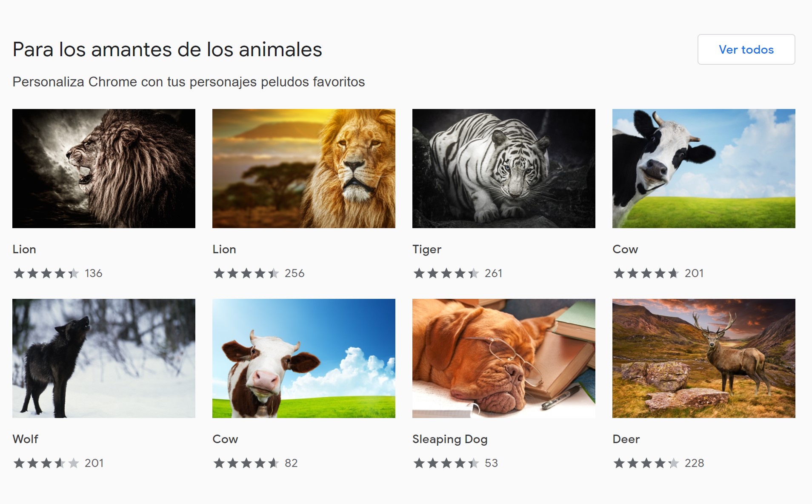Click the Tiger title link
Viewport: 812px width, 504px height.
pyautogui.click(x=427, y=249)
